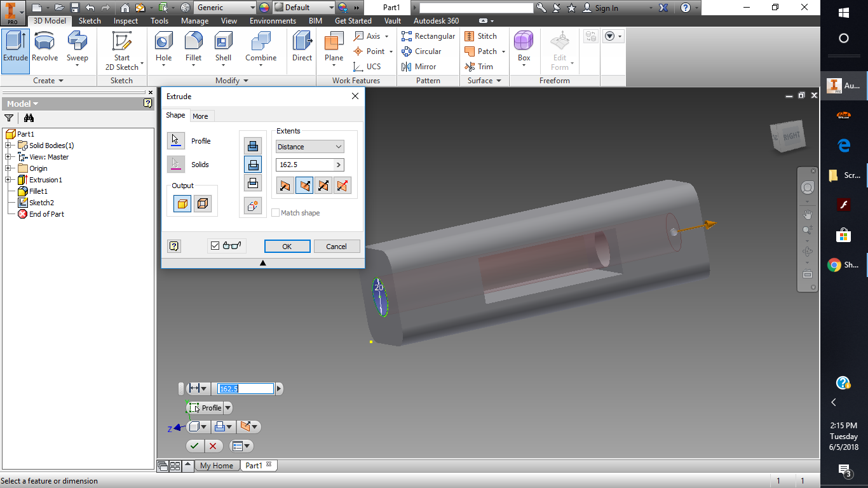Choose the Intersect operation
Image resolution: width=868 pixels, height=488 pixels.
[253, 183]
